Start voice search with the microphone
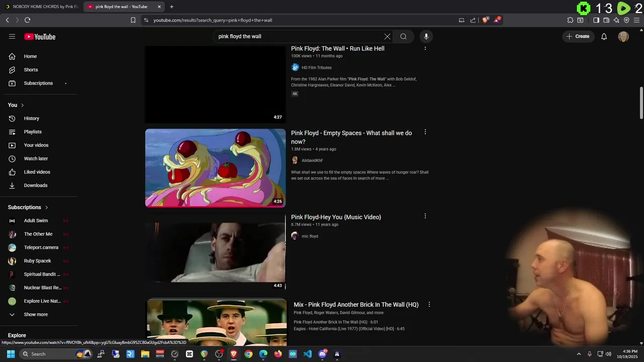644x362 pixels. [x=426, y=36]
